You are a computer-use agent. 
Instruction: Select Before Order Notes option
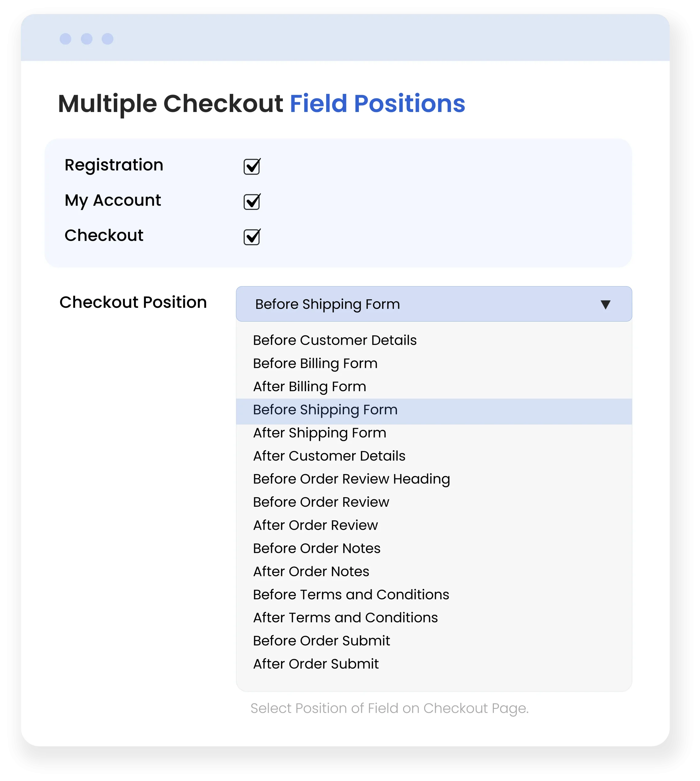316,548
